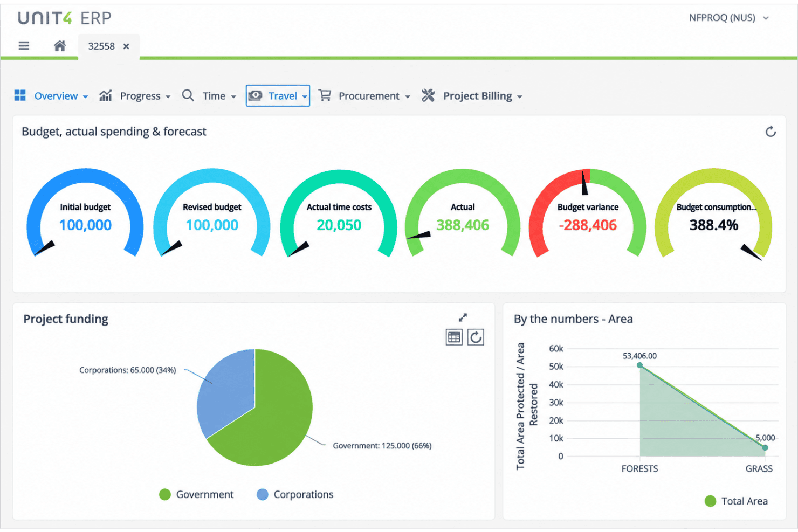This screenshot has height=532, width=798.
Task: Expand the Overview dropdown arrow
Action: [85, 97]
